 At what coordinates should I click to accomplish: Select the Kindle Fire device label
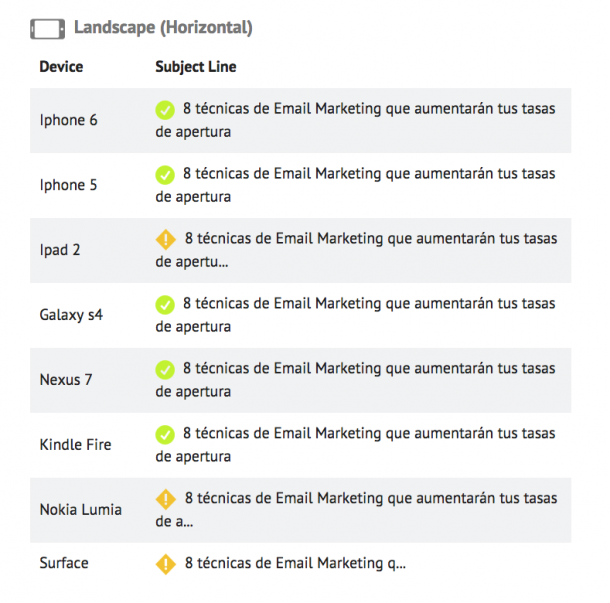(75, 444)
